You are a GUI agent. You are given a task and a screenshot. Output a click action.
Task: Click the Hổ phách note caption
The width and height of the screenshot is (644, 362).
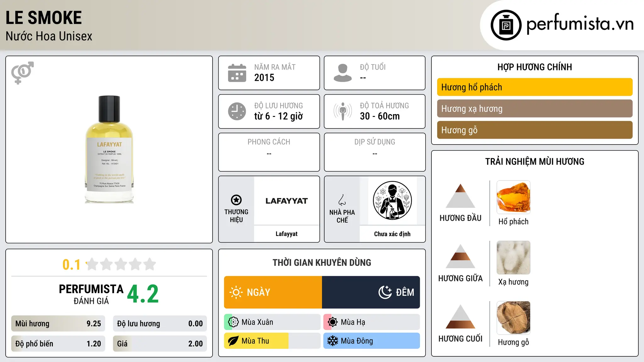513,222
